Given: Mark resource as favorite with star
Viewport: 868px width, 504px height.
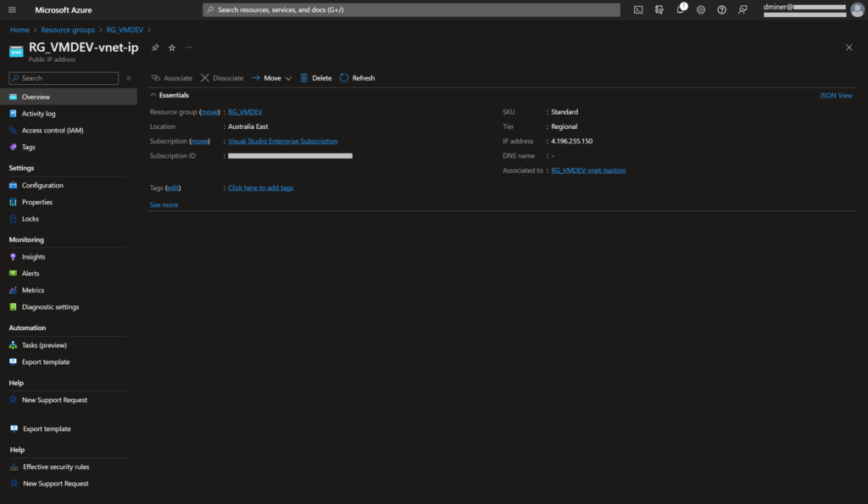Looking at the screenshot, I should pos(172,48).
